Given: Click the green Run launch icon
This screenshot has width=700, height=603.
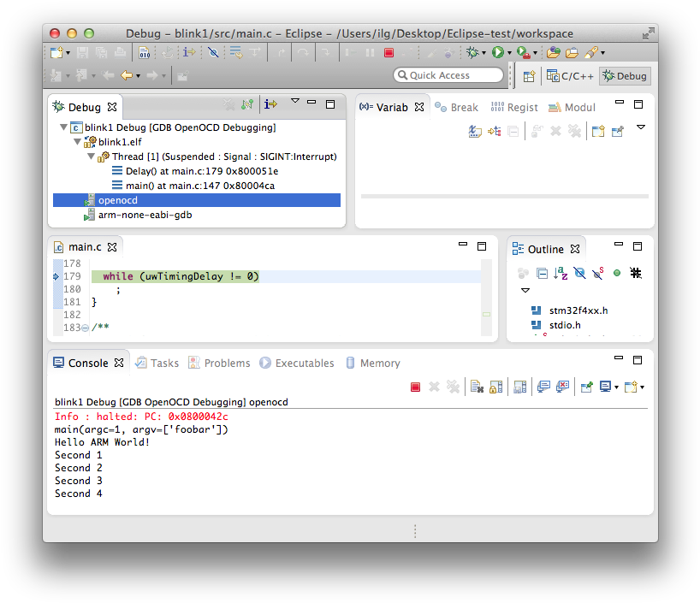Looking at the screenshot, I should (497, 53).
